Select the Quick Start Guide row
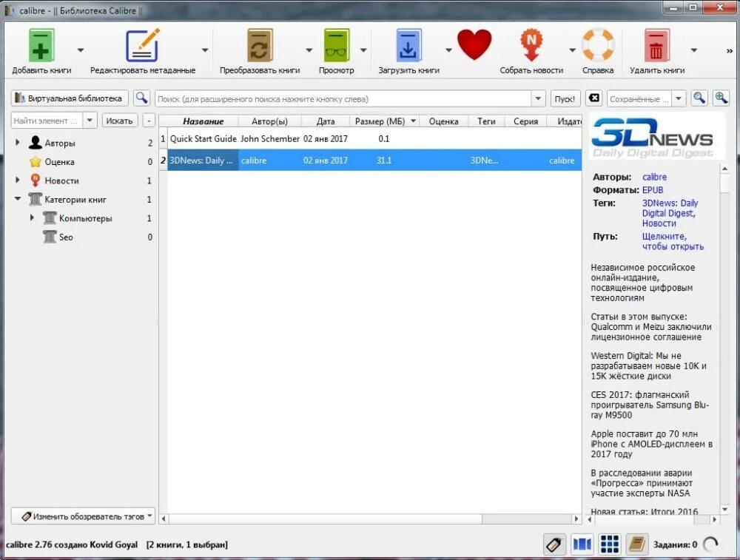 370,138
